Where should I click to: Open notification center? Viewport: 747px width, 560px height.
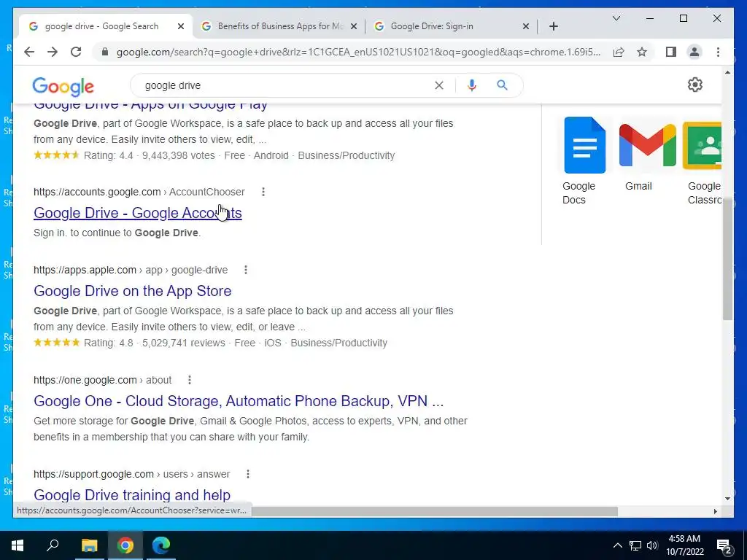click(x=724, y=546)
